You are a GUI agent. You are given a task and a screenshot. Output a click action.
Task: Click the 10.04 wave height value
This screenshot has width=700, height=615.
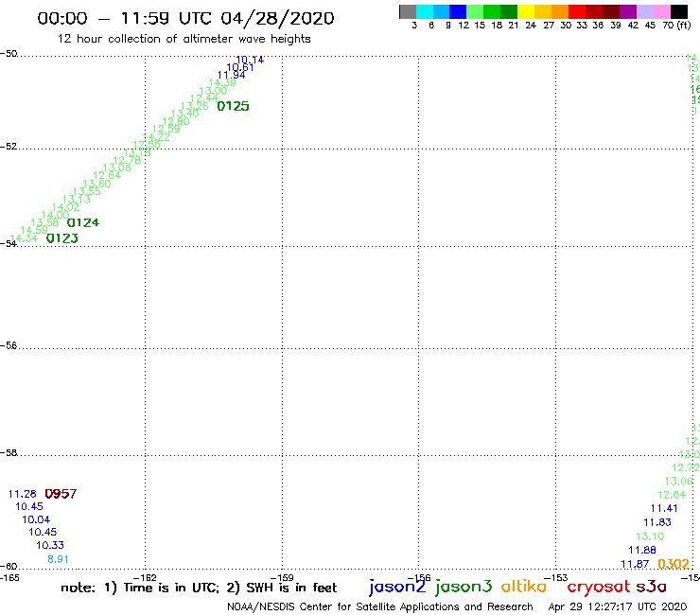click(36, 519)
